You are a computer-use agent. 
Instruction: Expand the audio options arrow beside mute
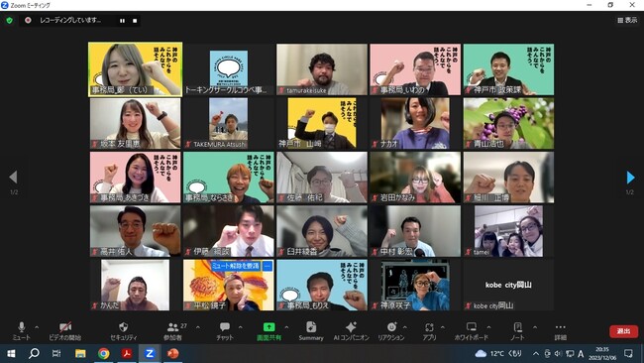[x=37, y=327]
